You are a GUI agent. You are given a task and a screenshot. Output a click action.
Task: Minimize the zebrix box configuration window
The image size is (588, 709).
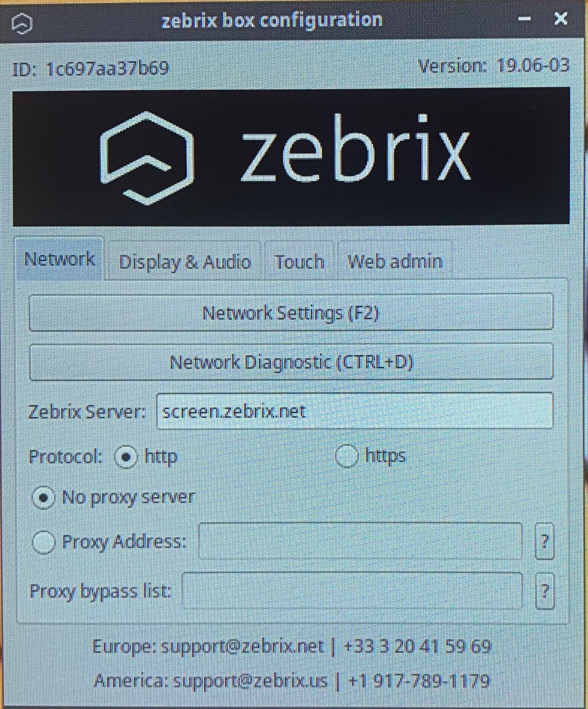pyautogui.click(x=524, y=19)
